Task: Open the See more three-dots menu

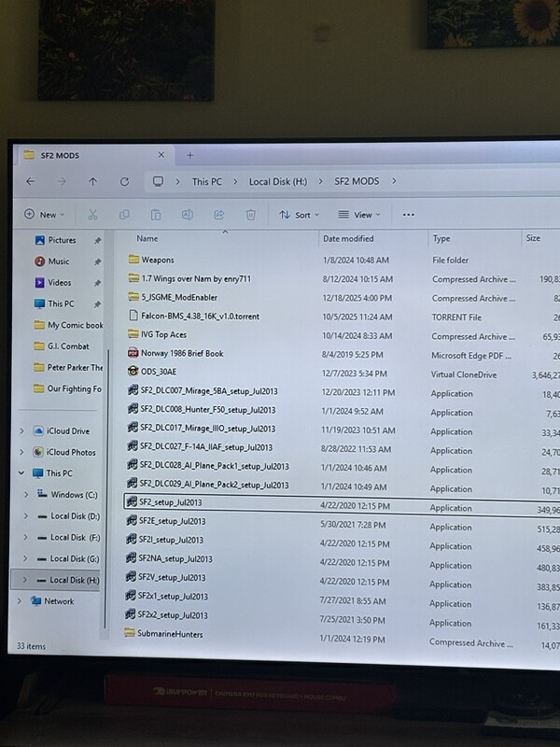Action: [x=409, y=215]
